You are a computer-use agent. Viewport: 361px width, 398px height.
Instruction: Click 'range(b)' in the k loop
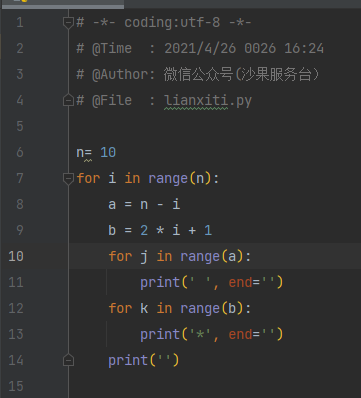[x=212, y=309]
